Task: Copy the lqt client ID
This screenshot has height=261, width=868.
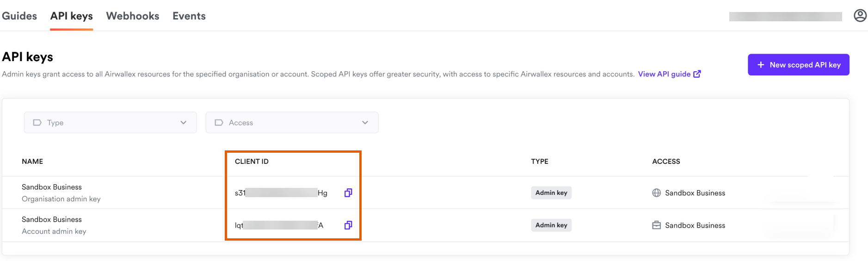Action: (348, 225)
